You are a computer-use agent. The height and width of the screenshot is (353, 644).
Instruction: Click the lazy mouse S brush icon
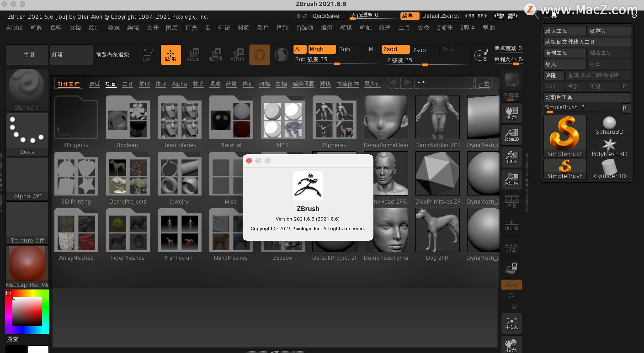pos(481,55)
